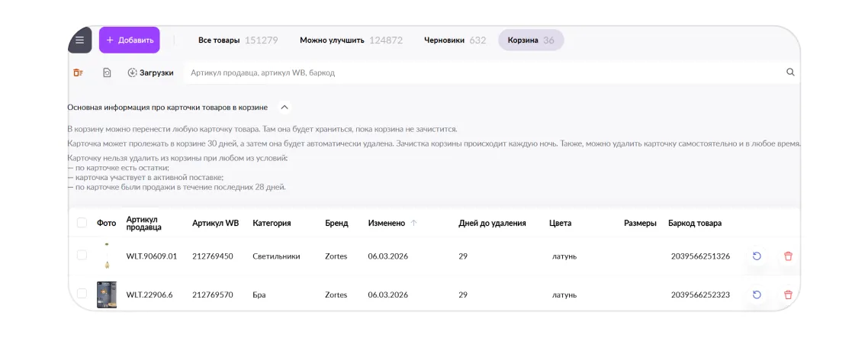
Task: Collapse the basket information section
Action: coord(285,108)
